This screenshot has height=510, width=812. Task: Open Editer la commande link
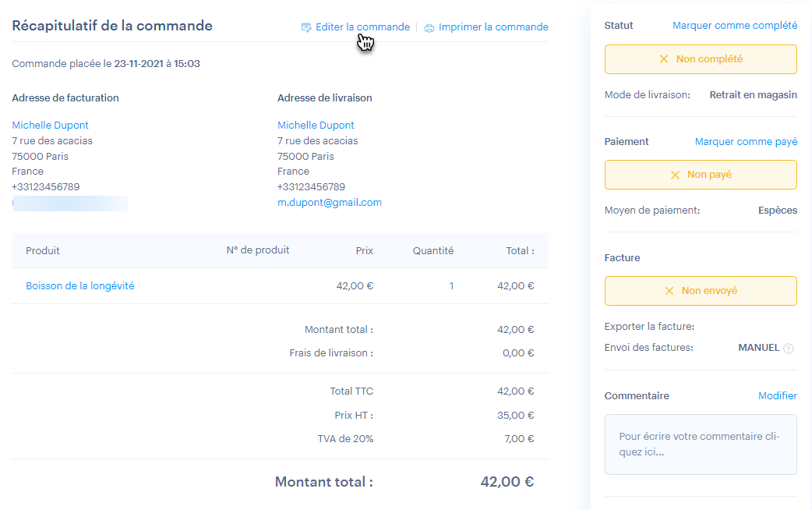tap(362, 27)
